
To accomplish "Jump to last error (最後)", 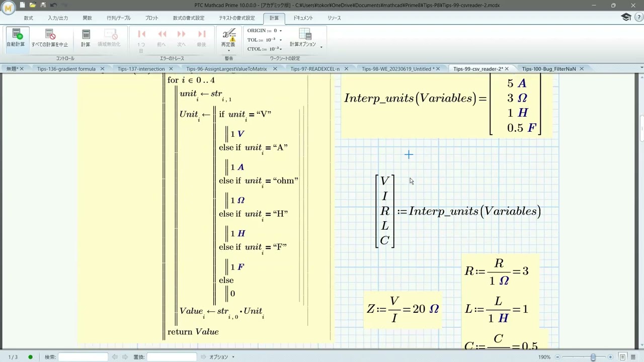I will 201,38.
